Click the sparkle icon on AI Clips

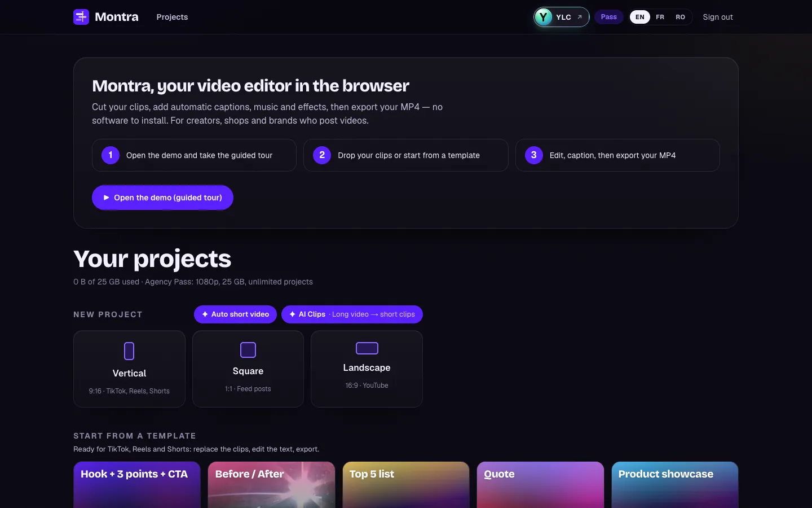pos(293,314)
